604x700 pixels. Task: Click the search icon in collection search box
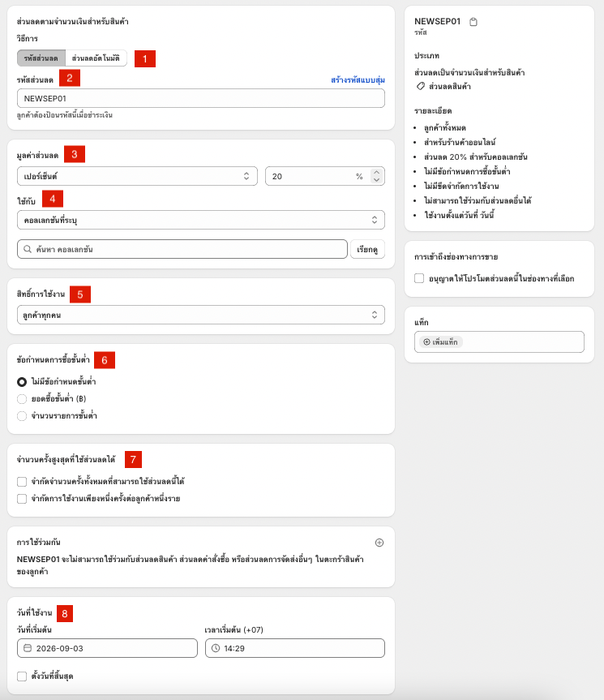coord(28,249)
